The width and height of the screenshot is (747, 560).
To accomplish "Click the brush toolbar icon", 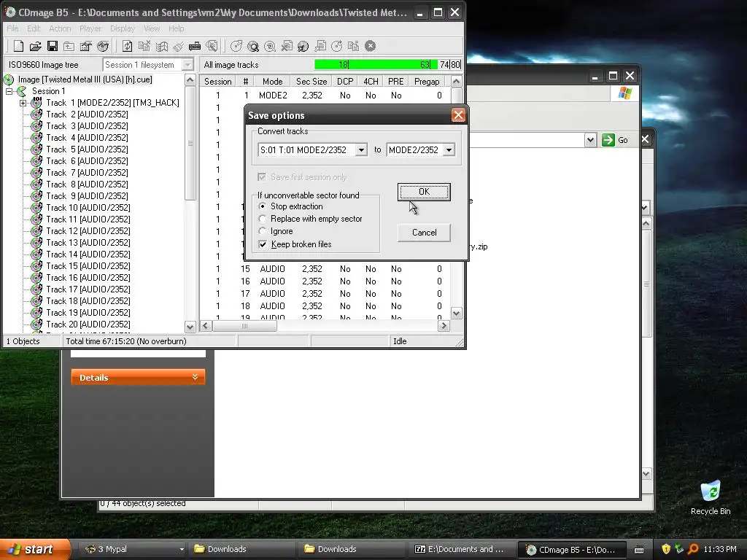I will [178, 46].
